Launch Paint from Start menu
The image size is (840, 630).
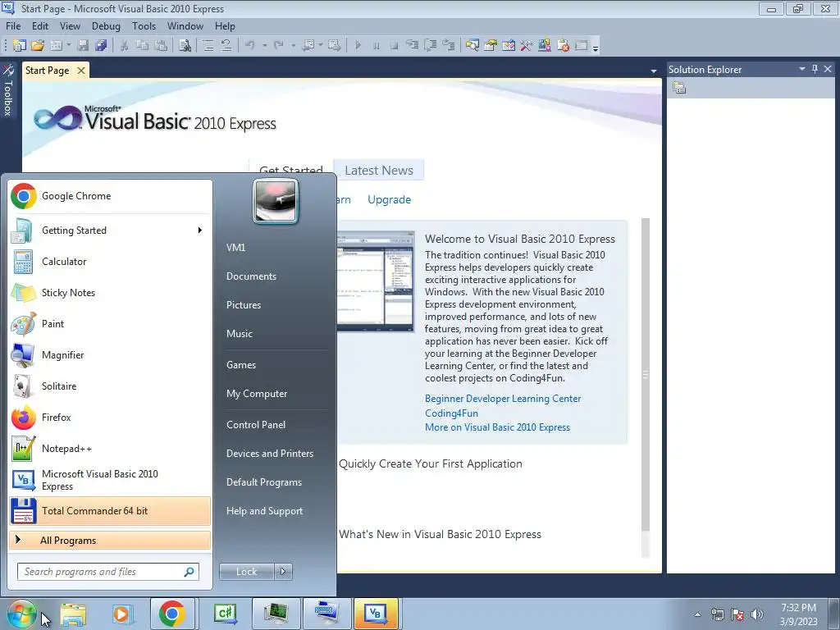point(110,323)
